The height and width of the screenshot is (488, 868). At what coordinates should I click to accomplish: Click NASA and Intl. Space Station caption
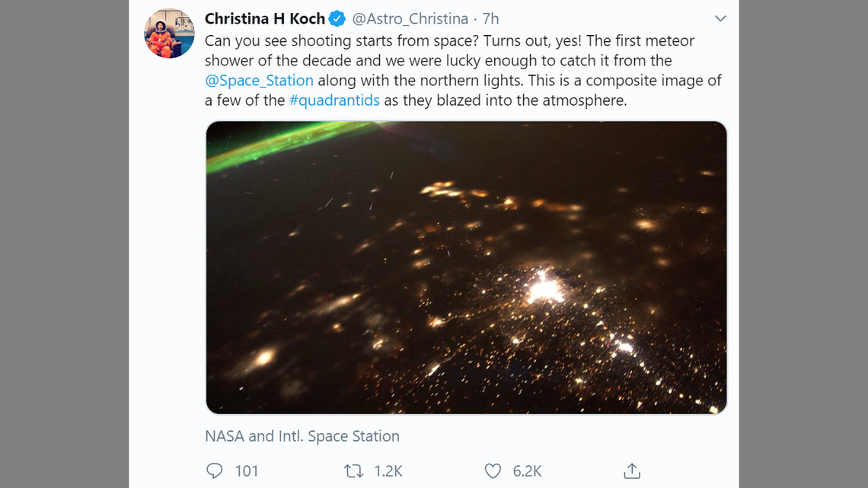(302, 436)
